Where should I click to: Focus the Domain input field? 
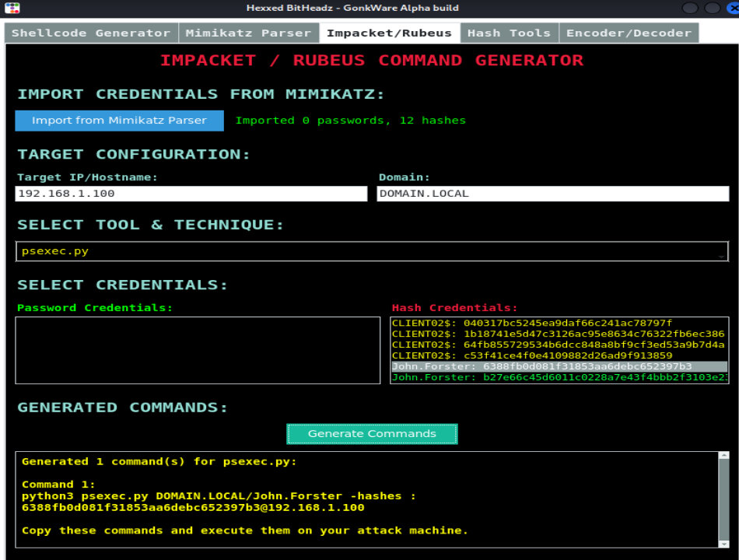(x=552, y=194)
